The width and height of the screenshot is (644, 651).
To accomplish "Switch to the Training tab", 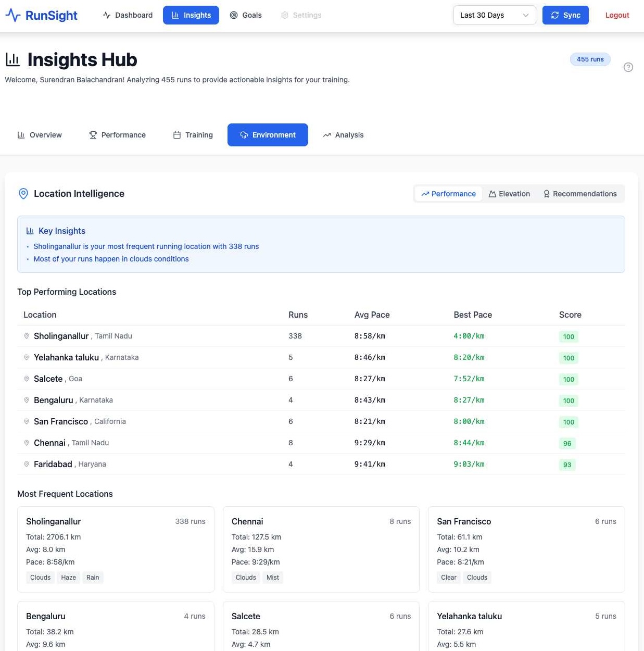I will click(193, 135).
